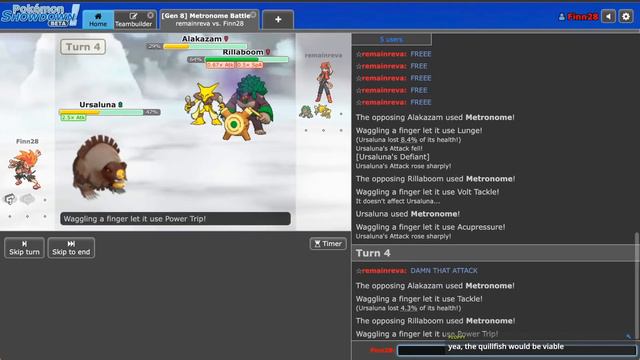This screenshot has width=640, height=360.
Task: Click the Finn28 trainer avatar
Action: tap(25, 169)
